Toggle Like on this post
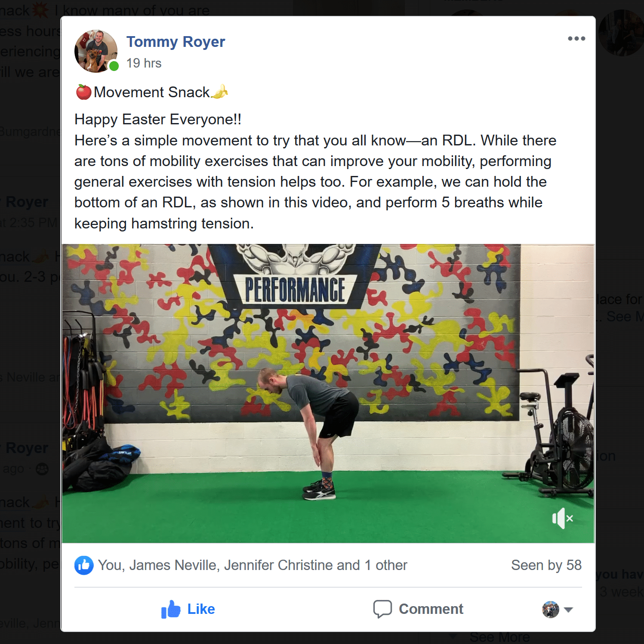 [x=188, y=609]
